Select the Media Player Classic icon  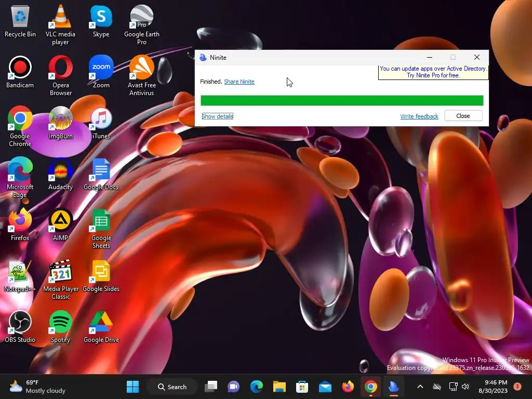click(60, 280)
